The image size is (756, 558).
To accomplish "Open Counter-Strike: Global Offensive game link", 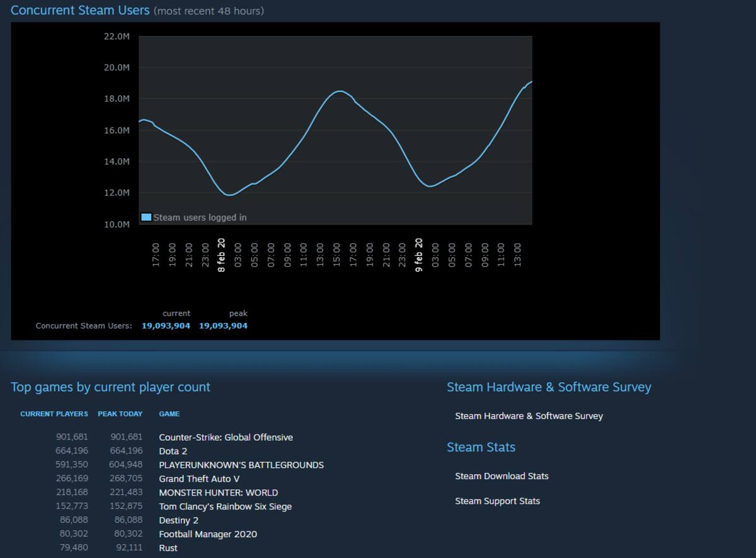I will pyautogui.click(x=226, y=437).
